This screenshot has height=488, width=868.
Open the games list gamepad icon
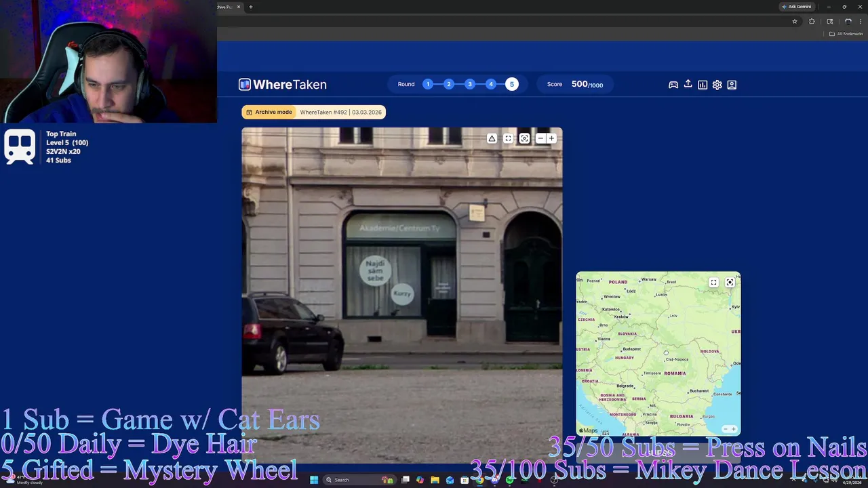673,85
